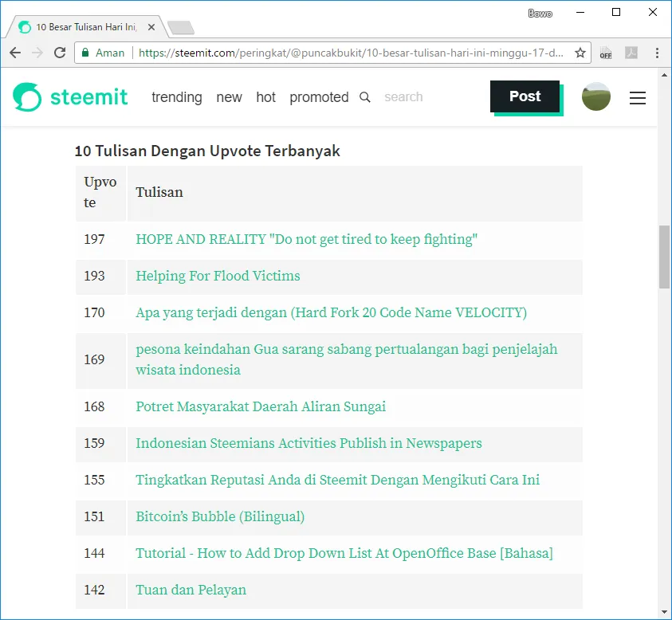Click the upvote count '155'
The height and width of the screenshot is (620, 672).
tap(94, 480)
